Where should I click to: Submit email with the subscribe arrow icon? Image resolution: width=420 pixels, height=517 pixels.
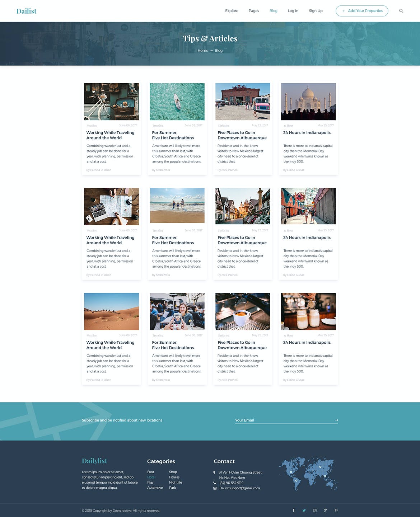pos(336,420)
